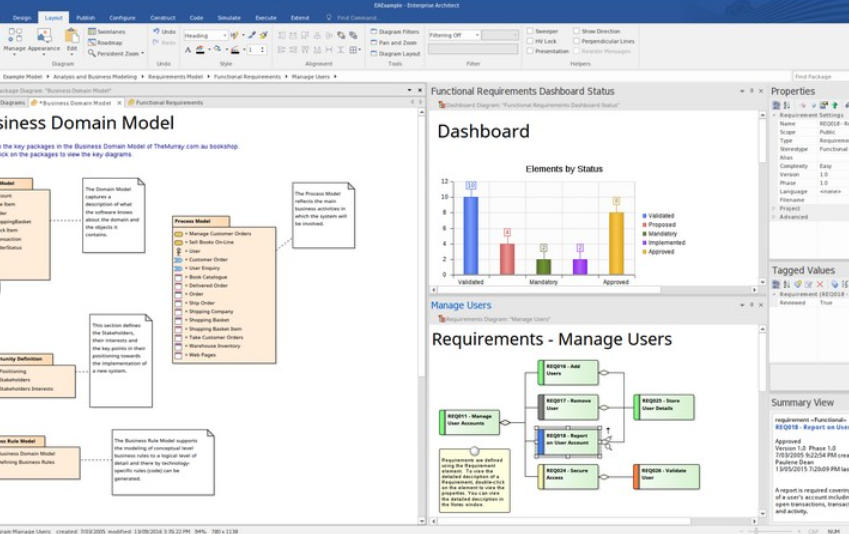
Task: Open the Heading style dropdown
Action: pos(211,35)
